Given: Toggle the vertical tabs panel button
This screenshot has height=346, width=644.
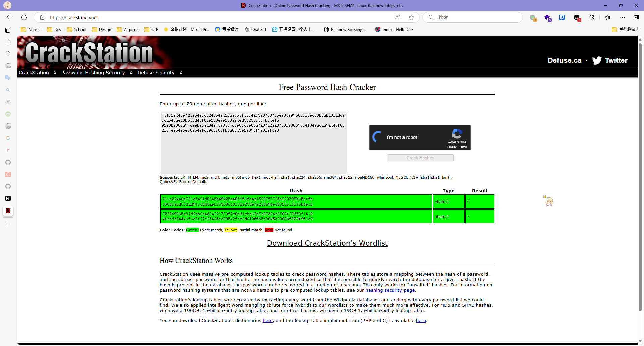Looking at the screenshot, I should coord(8,30).
